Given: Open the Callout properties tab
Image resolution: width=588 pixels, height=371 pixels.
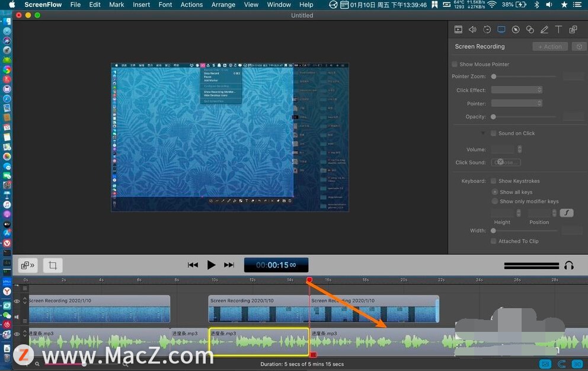Looking at the screenshot, I should [x=516, y=30].
